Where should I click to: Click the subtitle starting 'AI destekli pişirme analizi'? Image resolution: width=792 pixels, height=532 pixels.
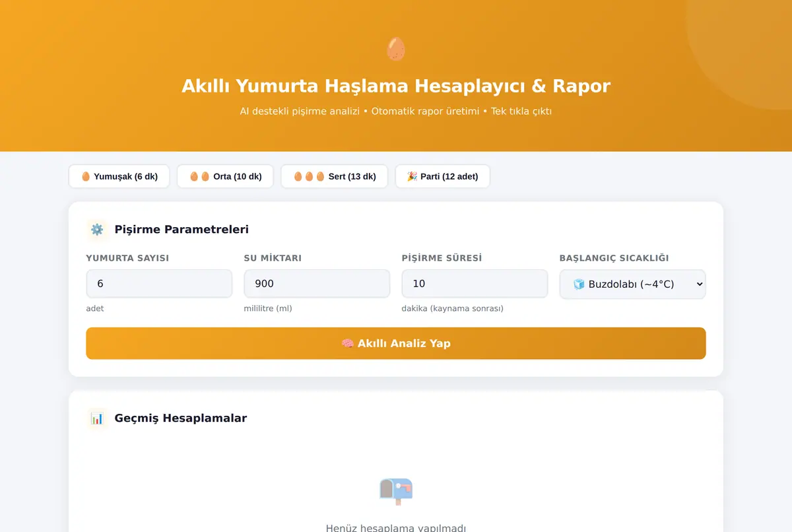click(396, 112)
